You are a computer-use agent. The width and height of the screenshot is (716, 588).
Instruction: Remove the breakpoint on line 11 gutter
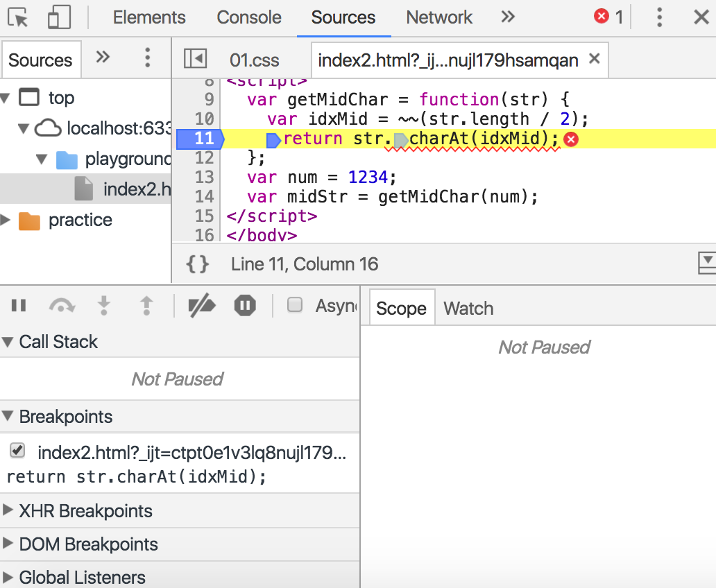coord(201,138)
